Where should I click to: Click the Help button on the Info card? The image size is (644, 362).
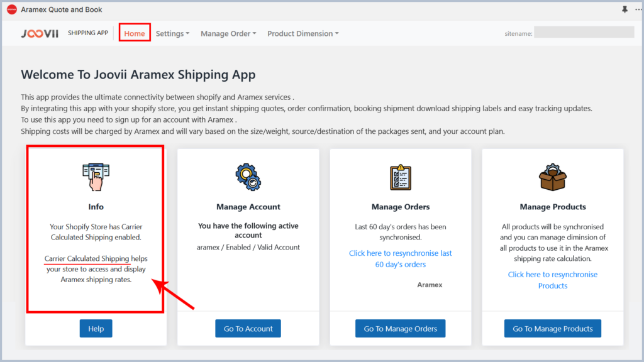click(x=96, y=328)
